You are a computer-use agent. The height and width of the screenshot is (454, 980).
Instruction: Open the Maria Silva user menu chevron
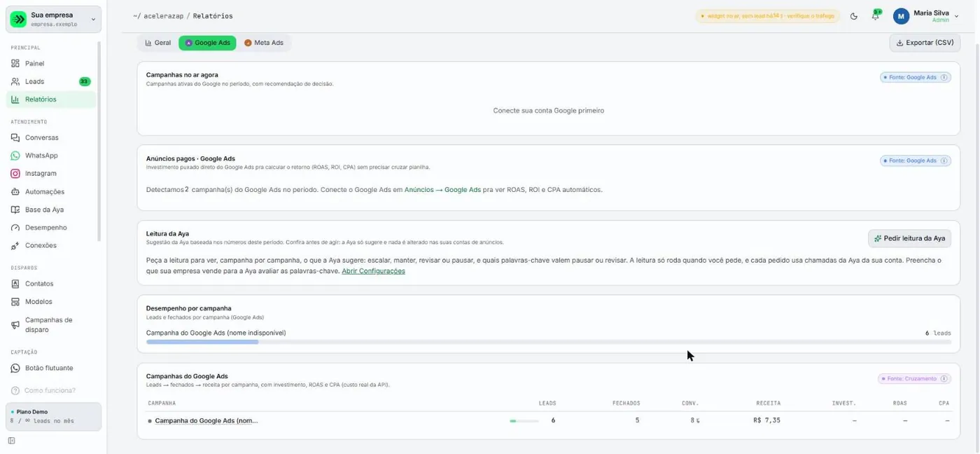[x=957, y=17]
